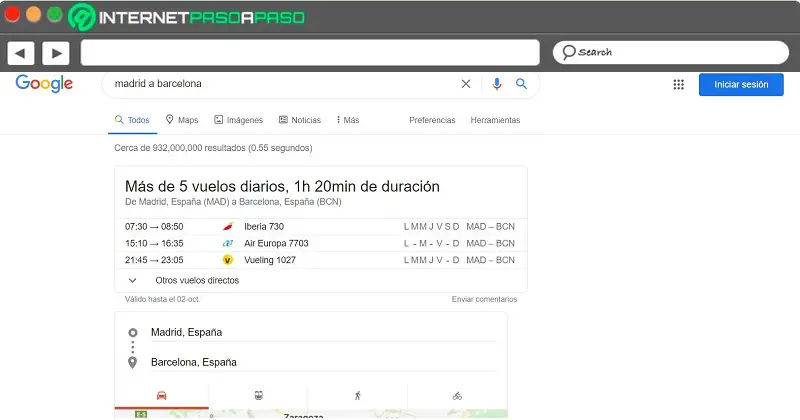800x420 pixels.
Task: Click the orange macOS minimize button
Action: click(34, 14)
